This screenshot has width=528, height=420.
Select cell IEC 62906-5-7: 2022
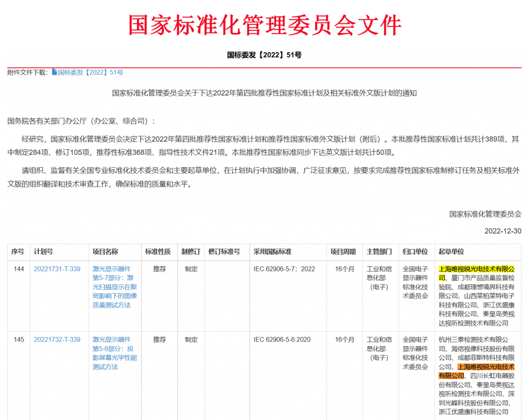click(284, 269)
